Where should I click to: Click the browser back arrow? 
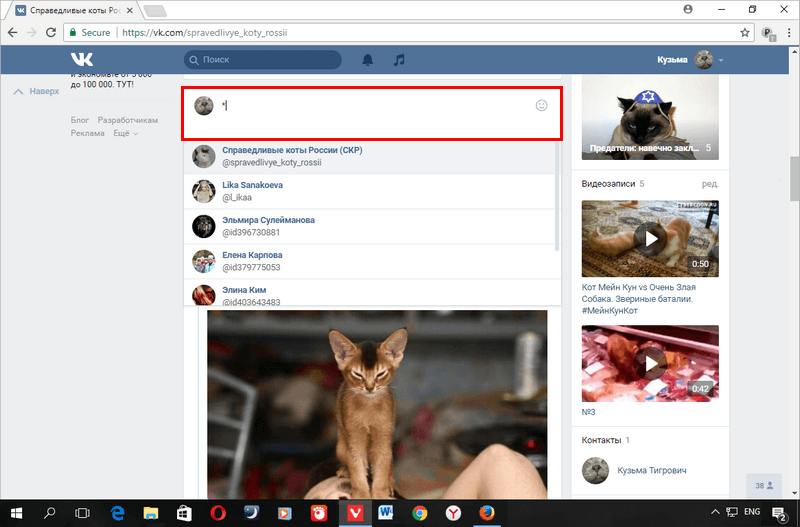click(x=13, y=33)
